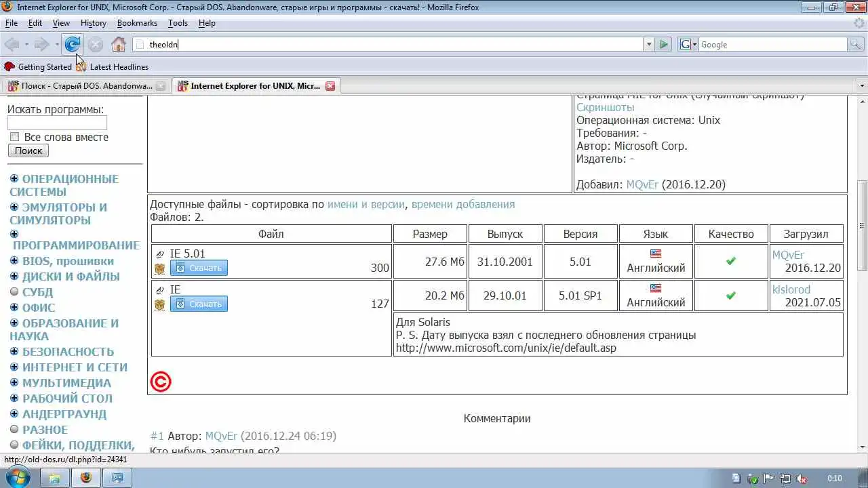The height and width of the screenshot is (488, 868).
Task: Click the US flag in 5.01 SP1 row
Action: click(x=655, y=288)
